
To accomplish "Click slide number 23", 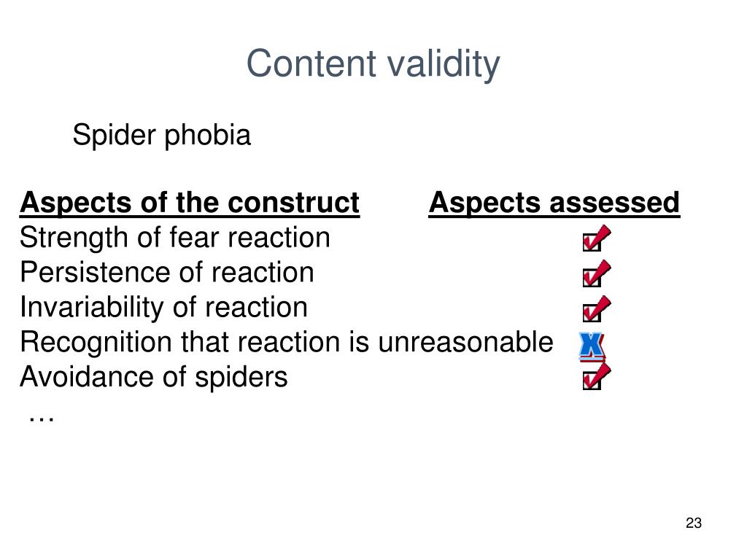I will pos(694,523).
